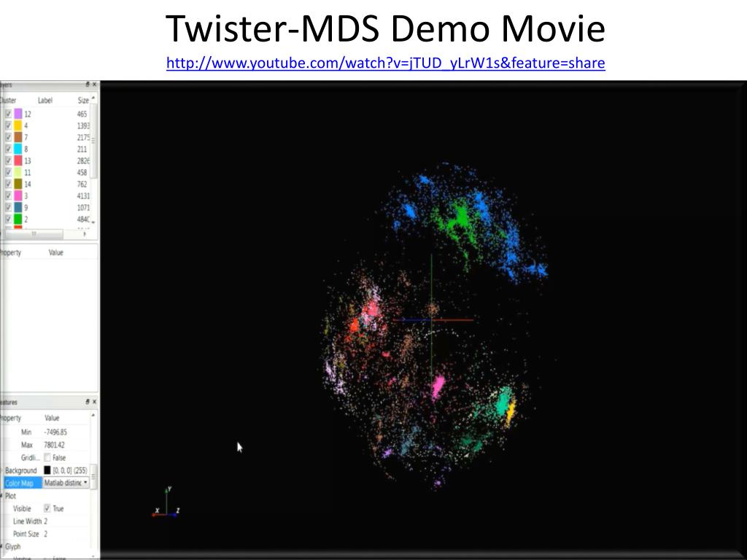Click the cluster list vertical scrollbar

point(93,141)
